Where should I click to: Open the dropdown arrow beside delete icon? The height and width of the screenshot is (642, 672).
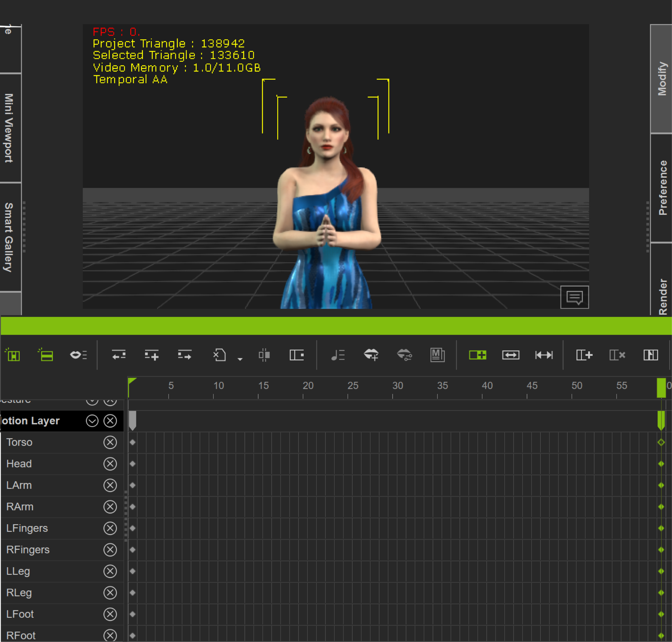click(240, 359)
